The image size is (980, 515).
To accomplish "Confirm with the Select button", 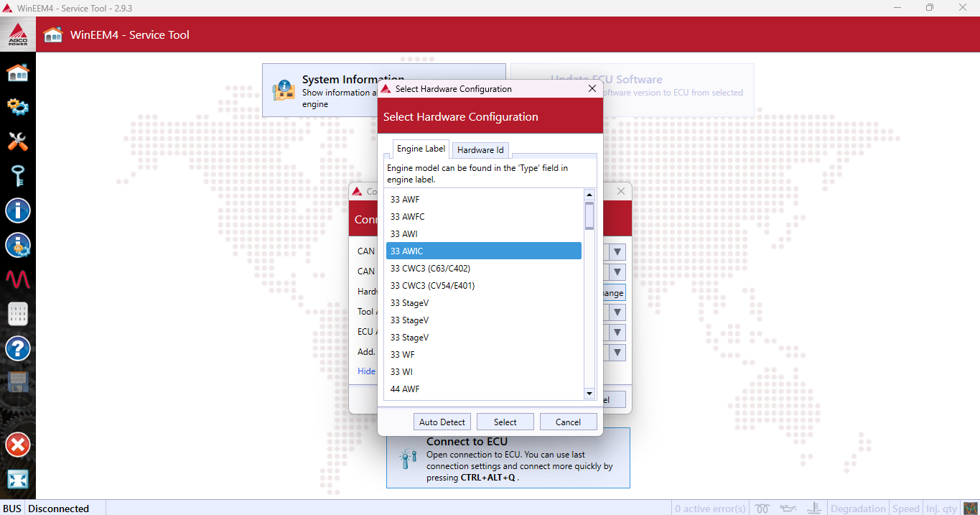I will (505, 422).
